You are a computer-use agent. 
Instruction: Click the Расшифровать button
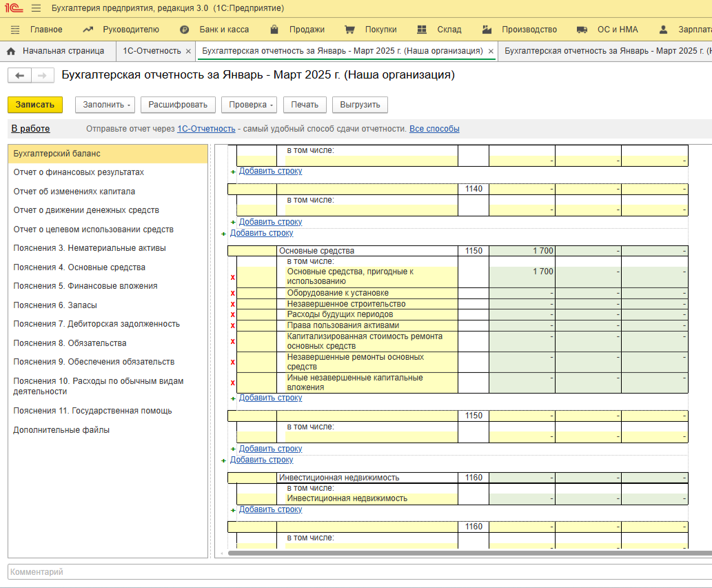[177, 105]
